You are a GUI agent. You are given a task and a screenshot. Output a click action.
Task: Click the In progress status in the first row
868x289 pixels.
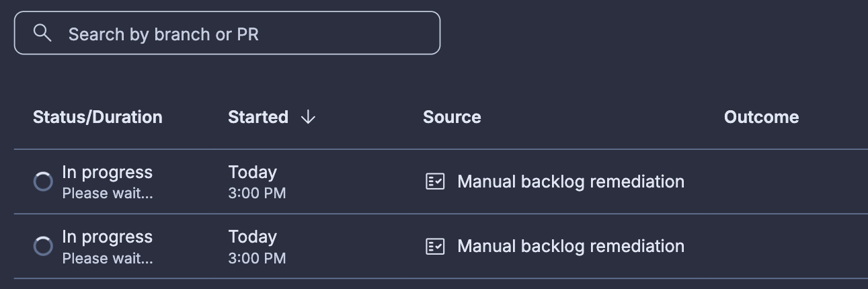click(x=108, y=173)
